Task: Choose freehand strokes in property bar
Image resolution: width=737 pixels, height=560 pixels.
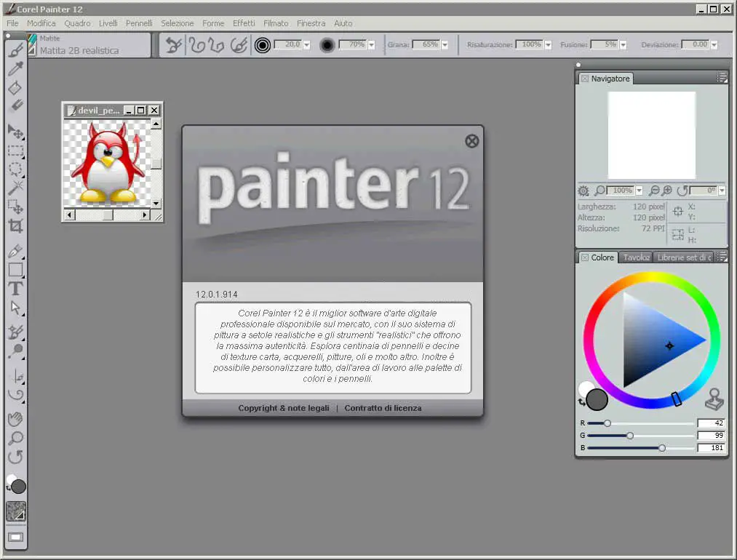Action: point(196,45)
